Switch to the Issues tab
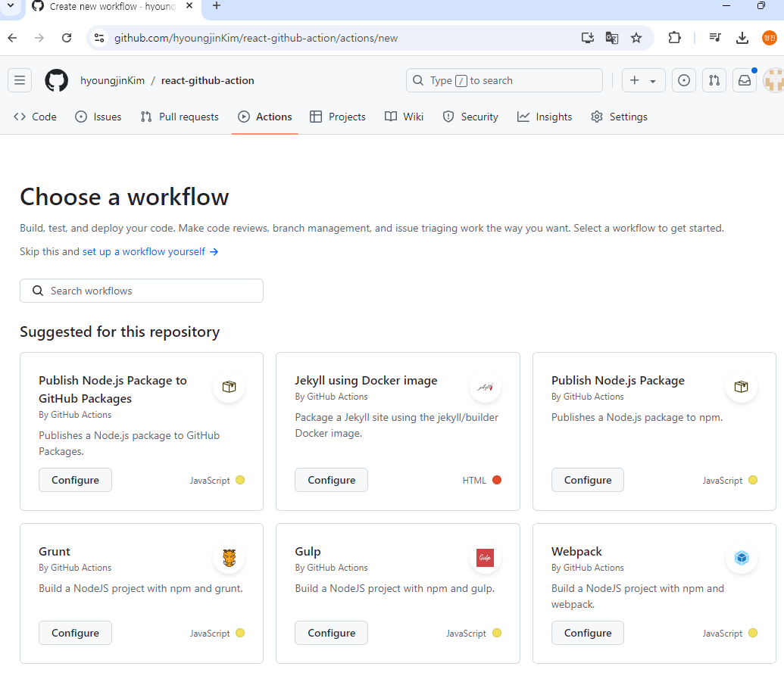 pos(98,117)
